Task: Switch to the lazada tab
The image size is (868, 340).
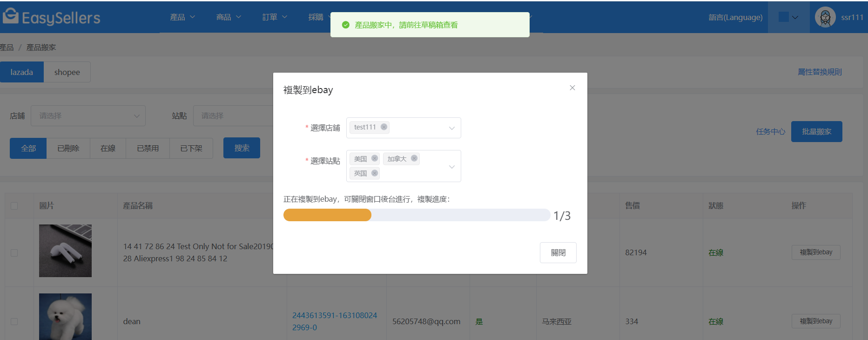Action: [22, 72]
